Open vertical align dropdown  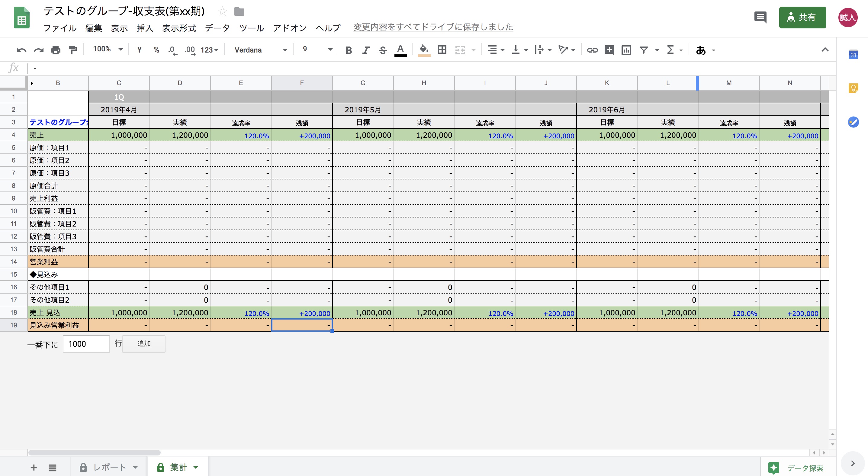click(x=519, y=50)
